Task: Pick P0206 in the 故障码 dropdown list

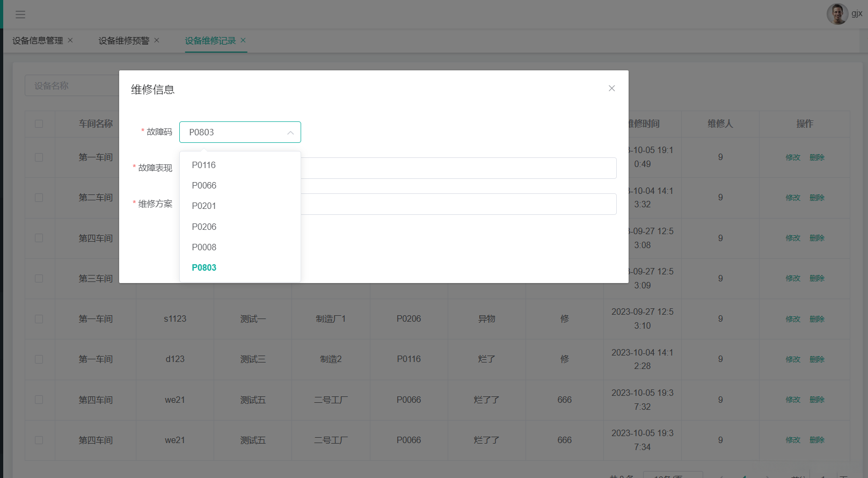Action: coord(240,227)
